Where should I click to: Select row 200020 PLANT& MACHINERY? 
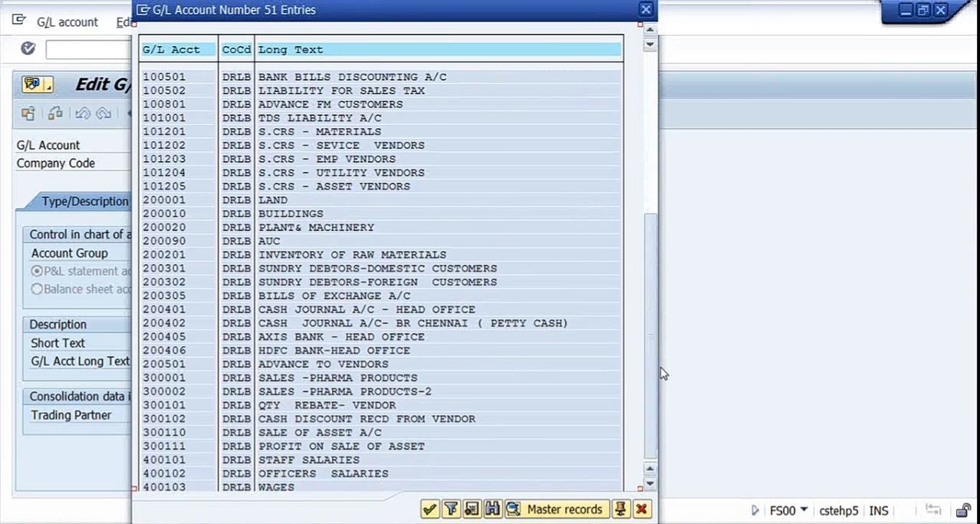tap(381, 228)
